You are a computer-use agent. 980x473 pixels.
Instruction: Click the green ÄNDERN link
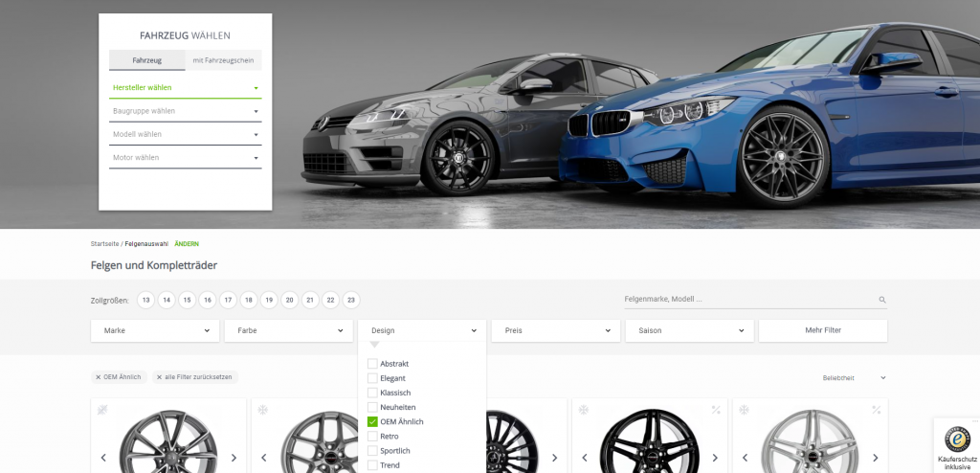click(x=187, y=244)
